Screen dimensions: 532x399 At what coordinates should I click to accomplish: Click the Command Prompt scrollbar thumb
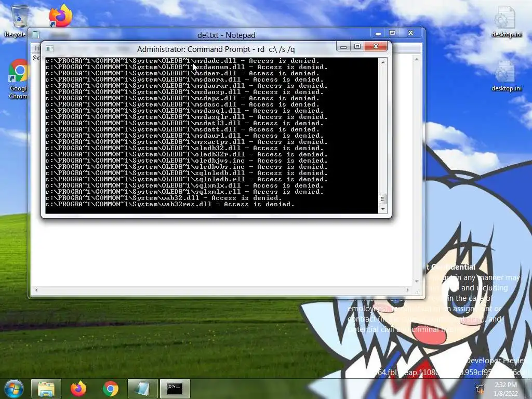coord(383,199)
